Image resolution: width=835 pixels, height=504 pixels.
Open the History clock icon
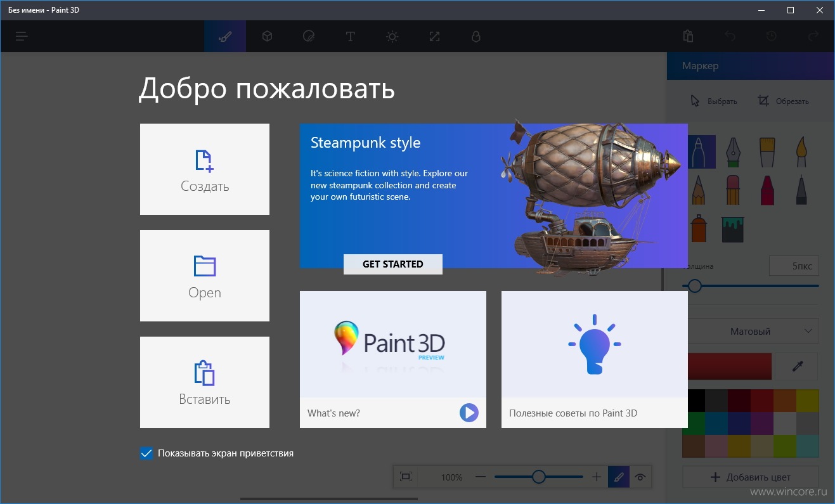(771, 37)
